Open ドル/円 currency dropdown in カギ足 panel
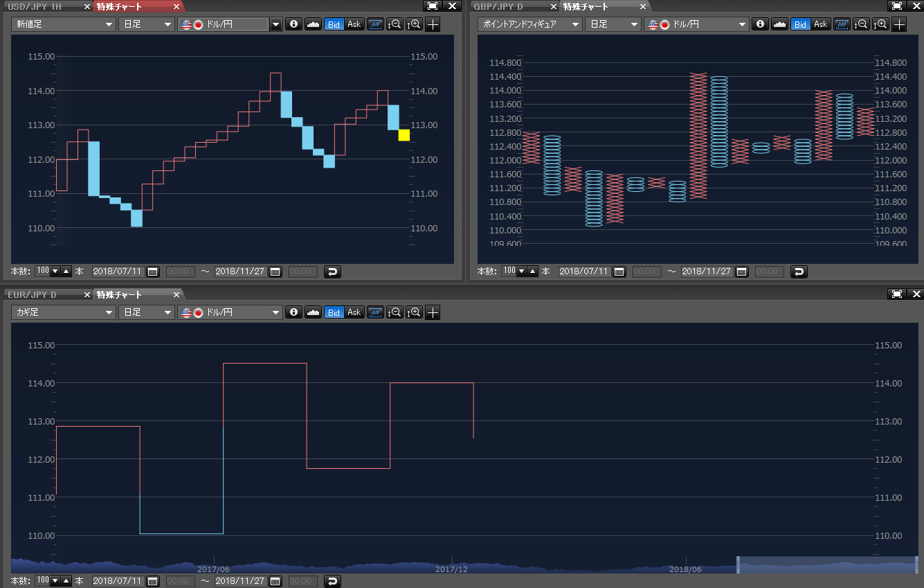Screen dimensions: 924x588 click(230, 312)
